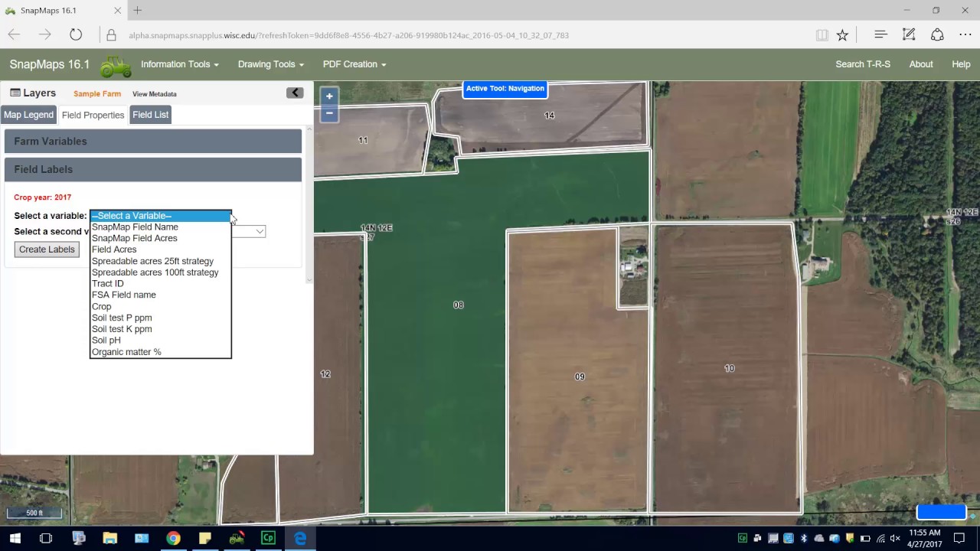Open the About page link

click(x=921, y=64)
